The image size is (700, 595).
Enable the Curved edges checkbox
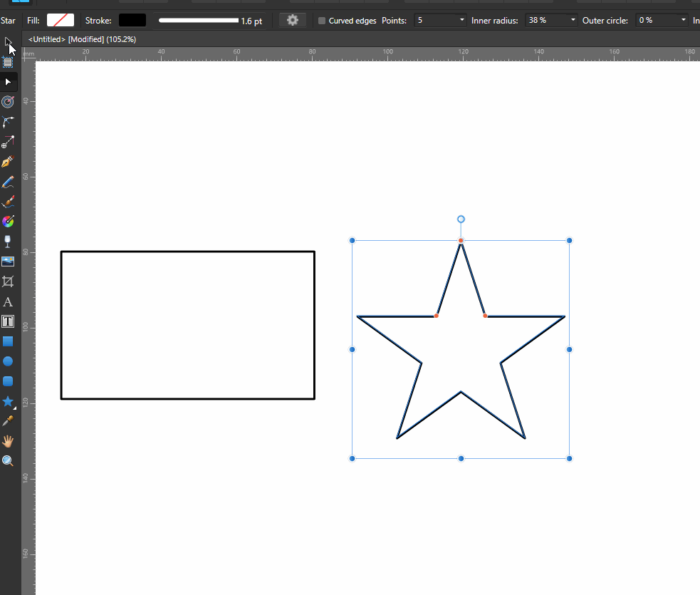tap(321, 21)
